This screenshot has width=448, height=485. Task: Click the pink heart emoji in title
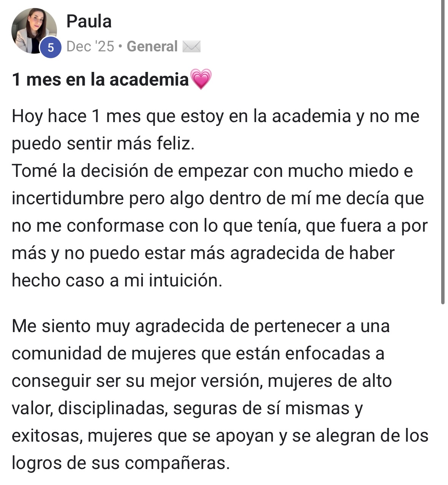click(x=201, y=79)
